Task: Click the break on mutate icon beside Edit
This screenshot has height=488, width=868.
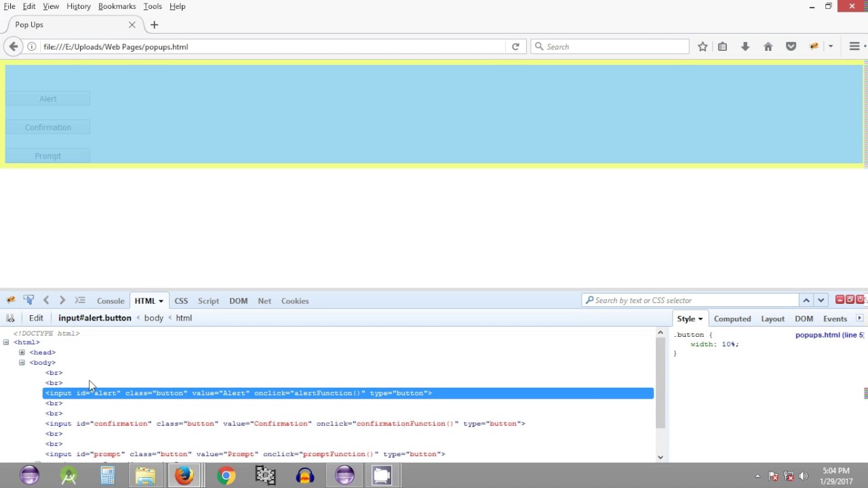Action: (x=10, y=318)
